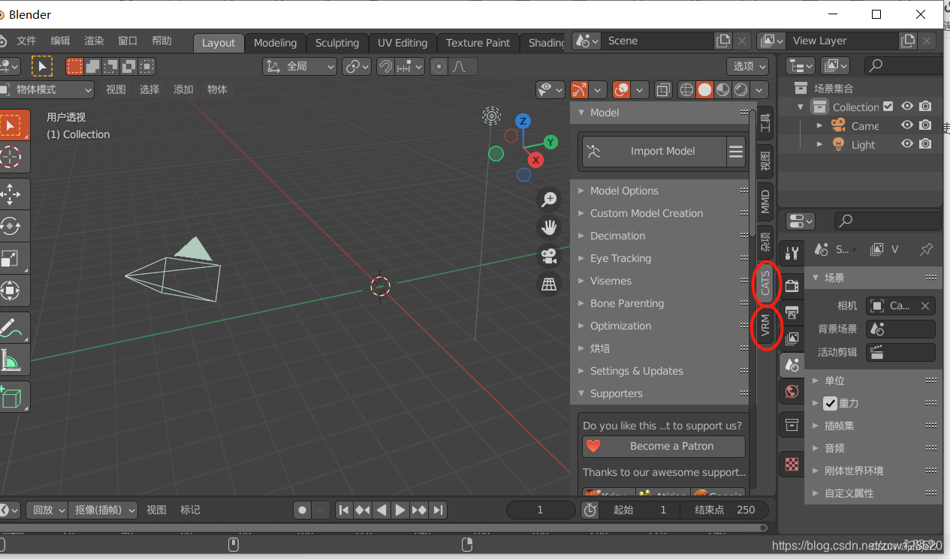Click the Import Model button
The height and width of the screenshot is (560, 950).
(654, 152)
